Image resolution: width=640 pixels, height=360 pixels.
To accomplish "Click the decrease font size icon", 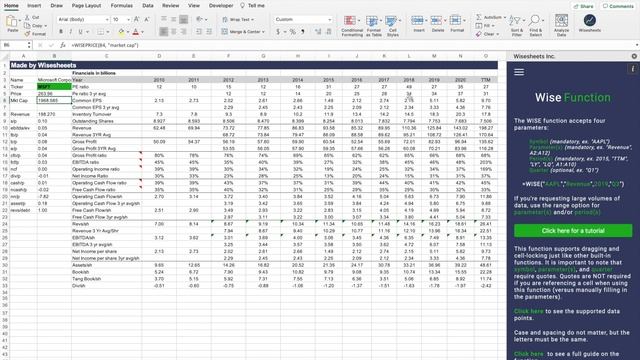I will point(147,19).
